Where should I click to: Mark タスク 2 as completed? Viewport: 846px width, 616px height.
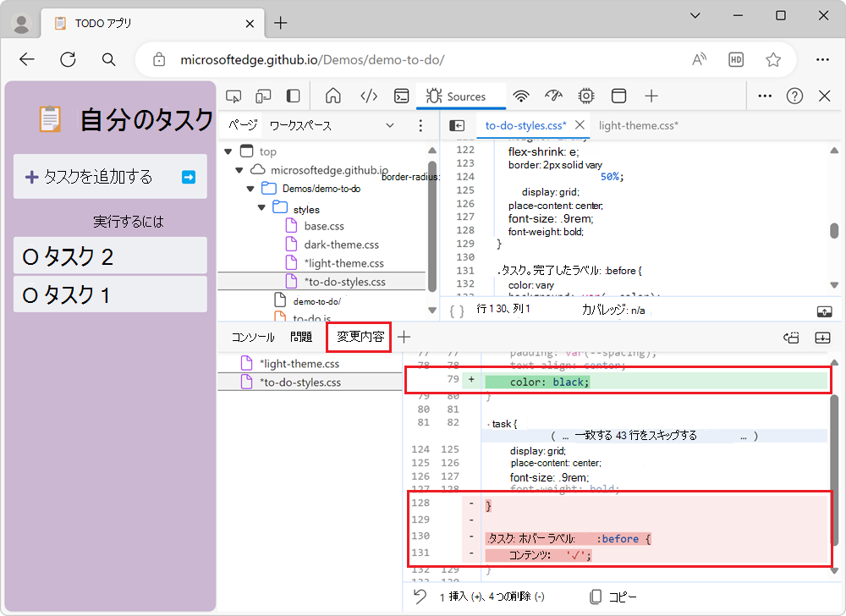pyautogui.click(x=30, y=256)
